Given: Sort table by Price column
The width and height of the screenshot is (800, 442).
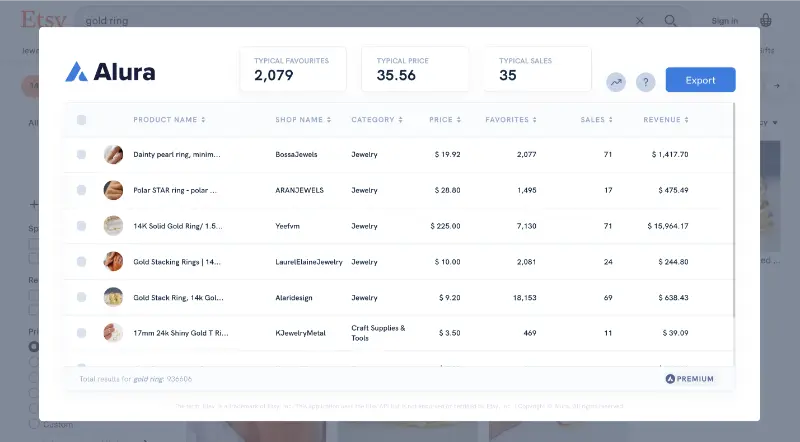Looking at the screenshot, I should click(x=444, y=120).
